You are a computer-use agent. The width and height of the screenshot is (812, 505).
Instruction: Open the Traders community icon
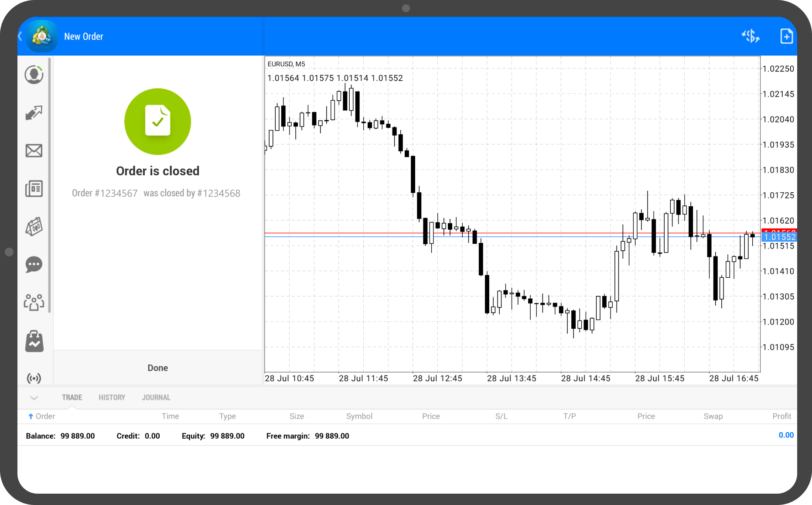tap(34, 302)
